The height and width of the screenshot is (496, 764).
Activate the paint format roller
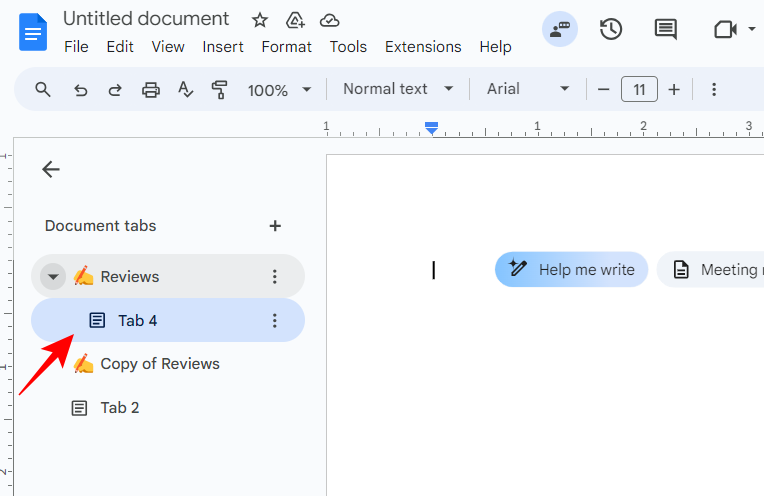(219, 90)
